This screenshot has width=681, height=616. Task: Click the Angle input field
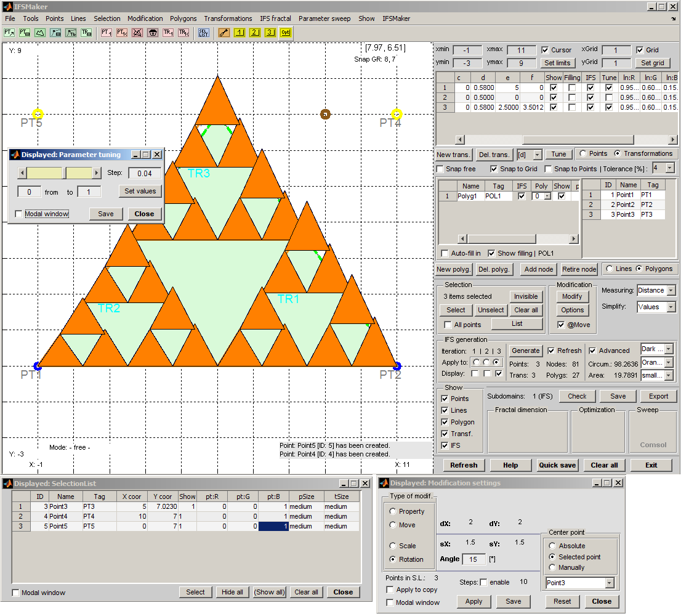pos(473,559)
